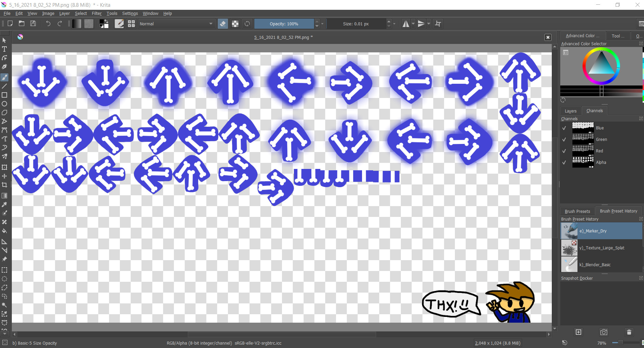Open the Filter menu
The height and width of the screenshot is (348, 644).
(x=97, y=14)
